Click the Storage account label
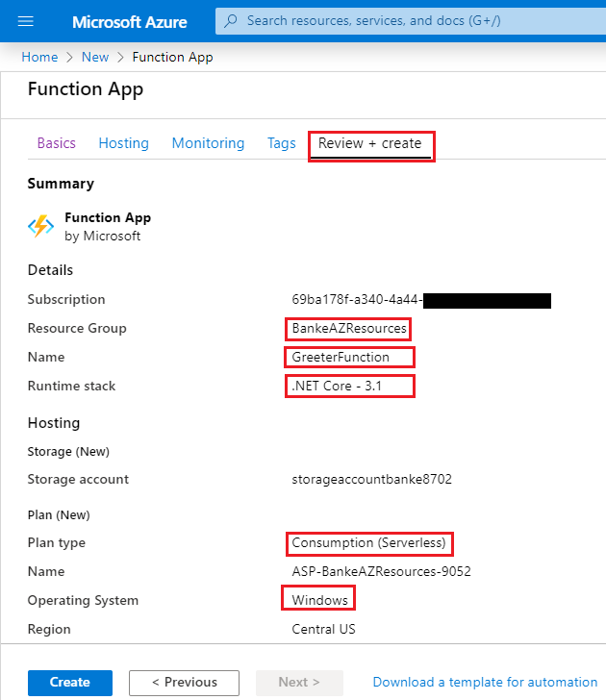Image resolution: width=606 pixels, height=700 pixels. tap(78, 480)
